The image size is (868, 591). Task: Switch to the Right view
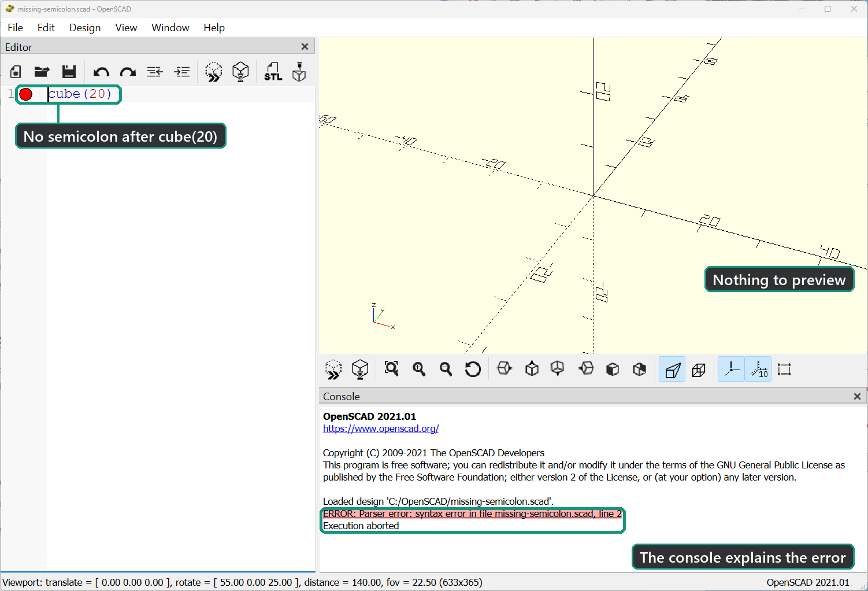click(505, 369)
